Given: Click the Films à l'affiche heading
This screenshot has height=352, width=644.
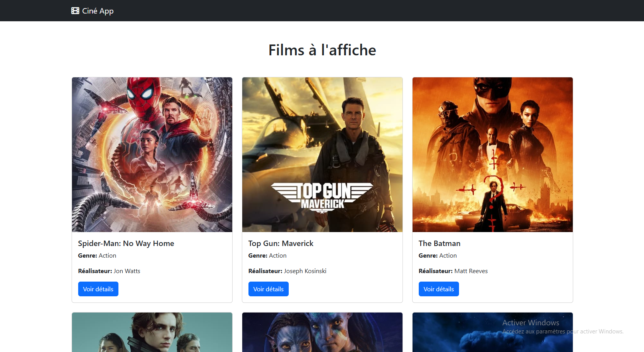Looking at the screenshot, I should 322,50.
